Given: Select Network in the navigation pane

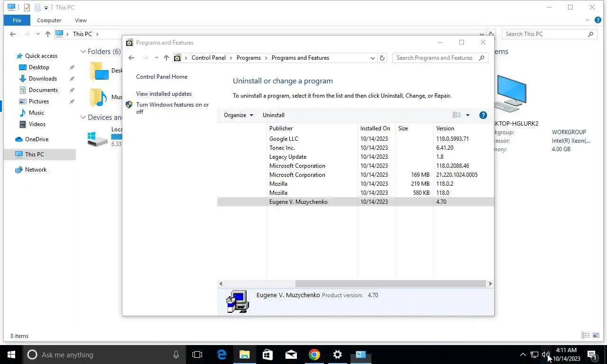Looking at the screenshot, I should point(36,170).
